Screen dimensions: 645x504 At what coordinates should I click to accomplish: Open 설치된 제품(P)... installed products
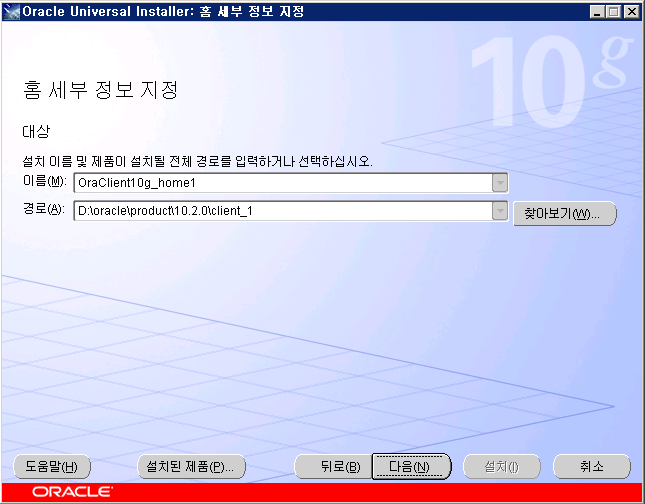pos(191,467)
